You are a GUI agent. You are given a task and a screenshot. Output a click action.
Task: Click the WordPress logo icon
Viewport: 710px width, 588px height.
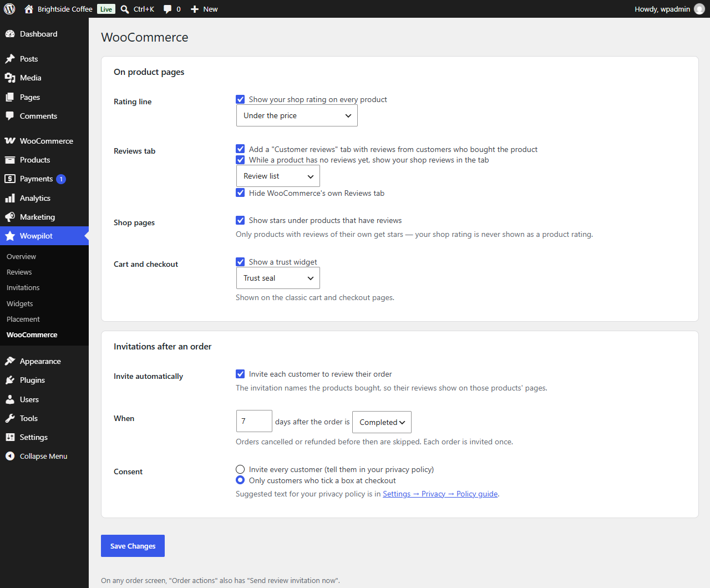[x=9, y=9]
